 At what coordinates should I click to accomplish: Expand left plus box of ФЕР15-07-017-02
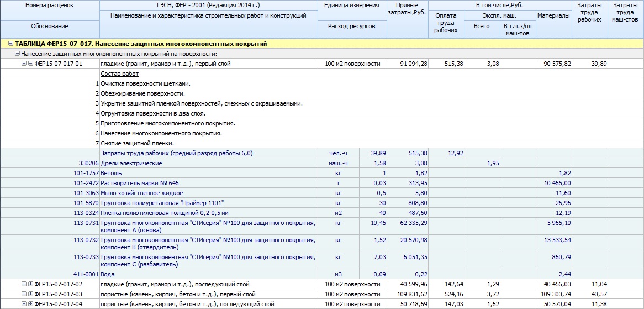[x=24, y=284]
